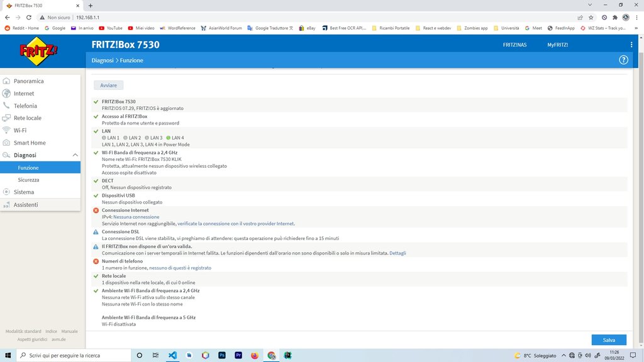644x362 pixels.
Task: Click the Salva button
Action: tap(608, 340)
